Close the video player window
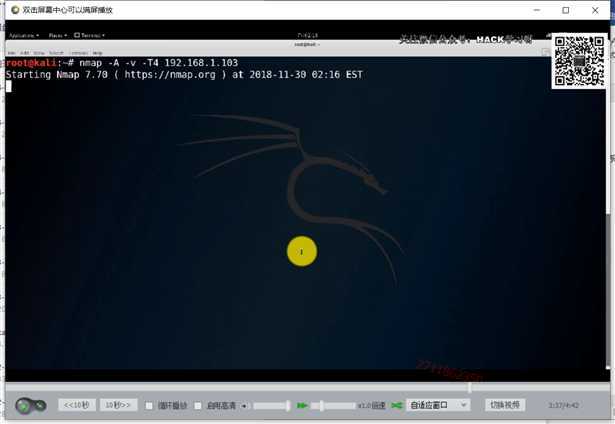Screen dimensions: 615x424 595,10
